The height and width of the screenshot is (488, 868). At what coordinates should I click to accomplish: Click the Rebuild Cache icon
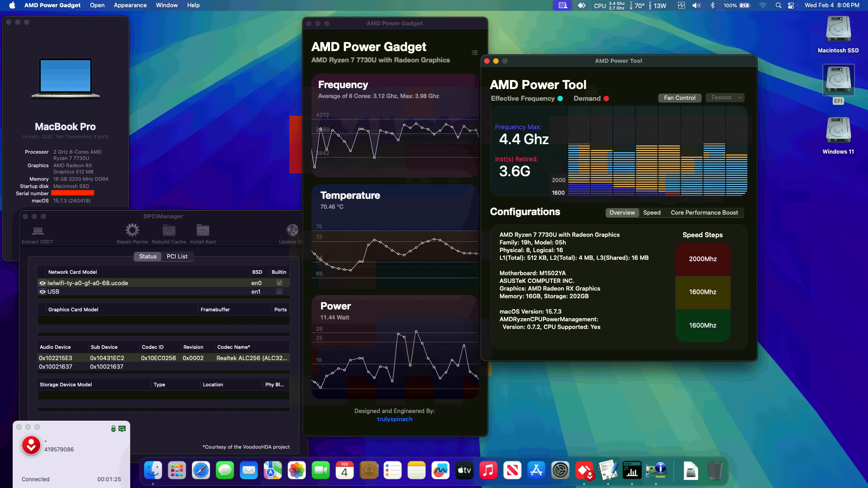pyautogui.click(x=169, y=230)
